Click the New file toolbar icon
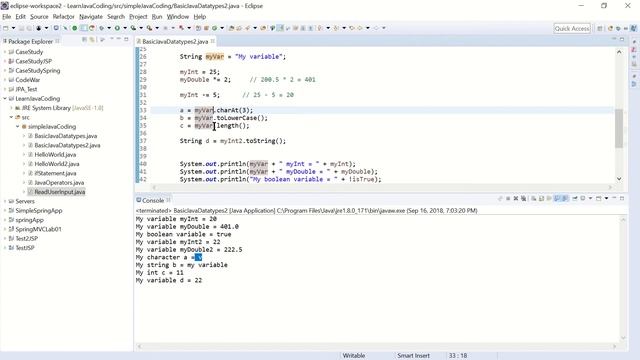 (x=6, y=28)
